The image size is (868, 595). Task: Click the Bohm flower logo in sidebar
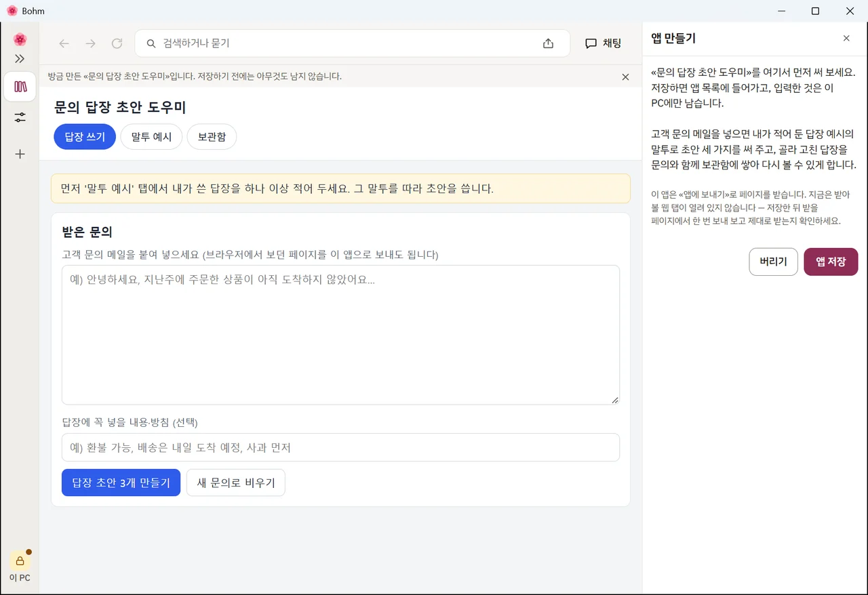coord(20,39)
